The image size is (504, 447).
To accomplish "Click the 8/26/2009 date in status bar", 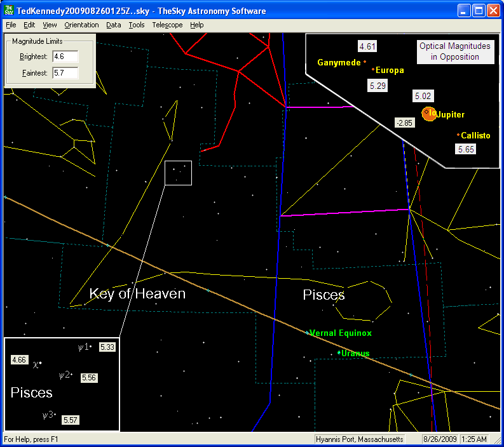I will [x=440, y=439].
